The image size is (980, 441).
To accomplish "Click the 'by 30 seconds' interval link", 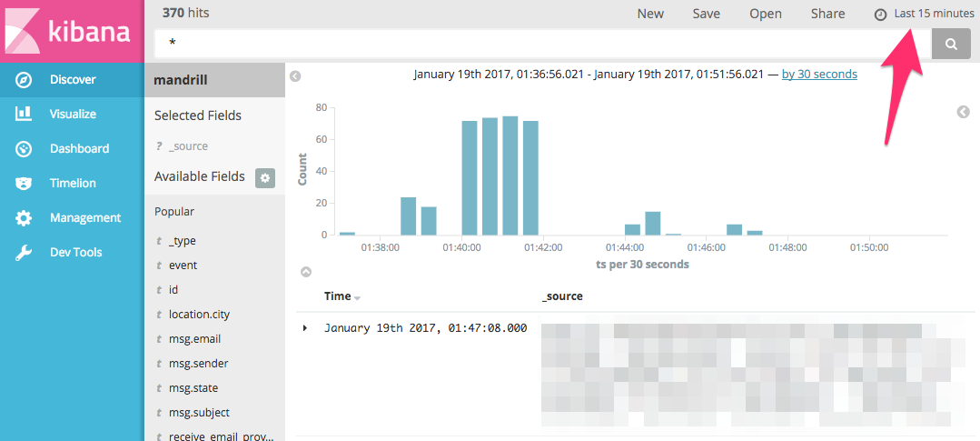I will coord(819,75).
